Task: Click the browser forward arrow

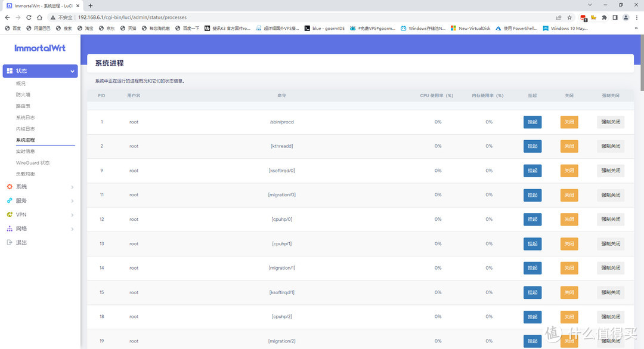Action: pyautogui.click(x=18, y=17)
